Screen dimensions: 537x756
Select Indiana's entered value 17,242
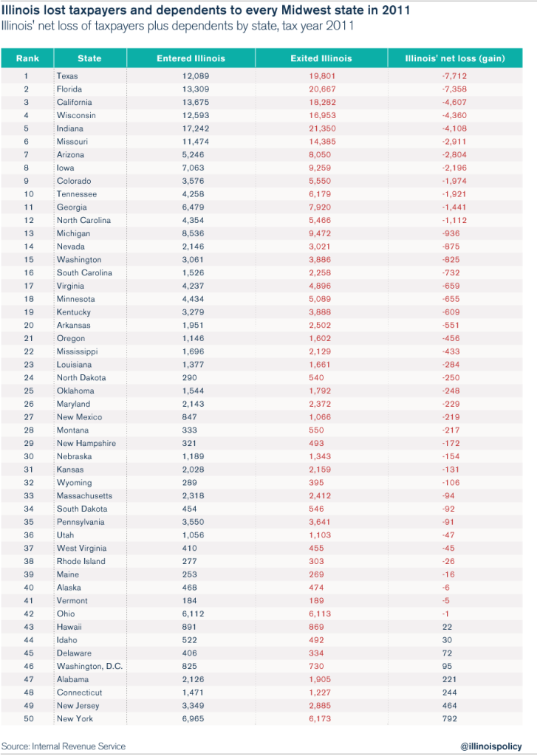tap(196, 128)
